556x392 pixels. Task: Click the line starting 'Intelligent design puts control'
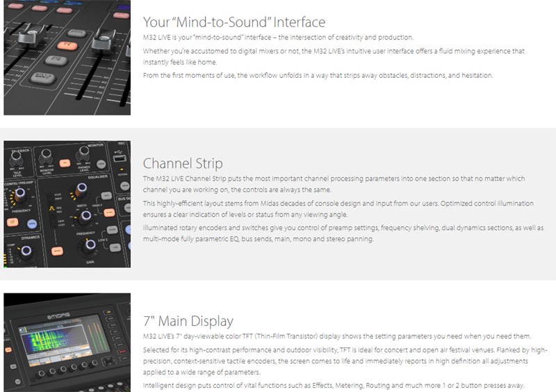tap(334, 385)
